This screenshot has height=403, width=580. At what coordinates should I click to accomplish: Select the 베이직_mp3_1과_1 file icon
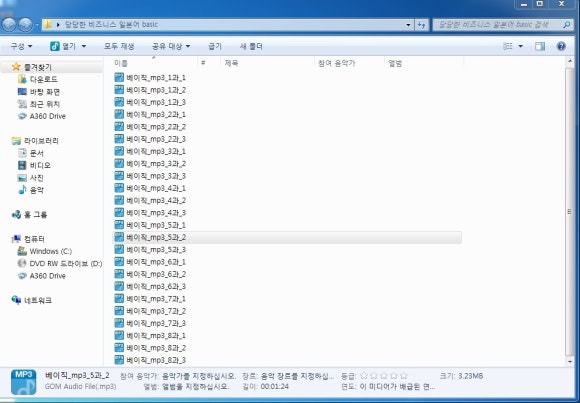coord(119,77)
